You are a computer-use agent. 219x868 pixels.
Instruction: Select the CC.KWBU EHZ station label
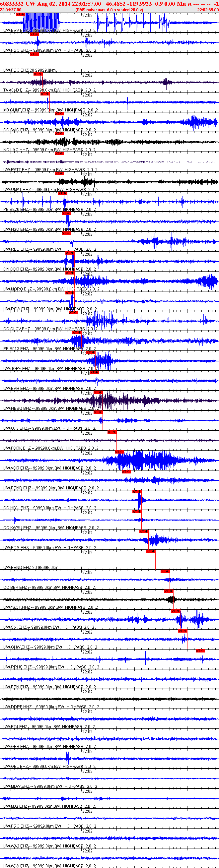(51, 527)
